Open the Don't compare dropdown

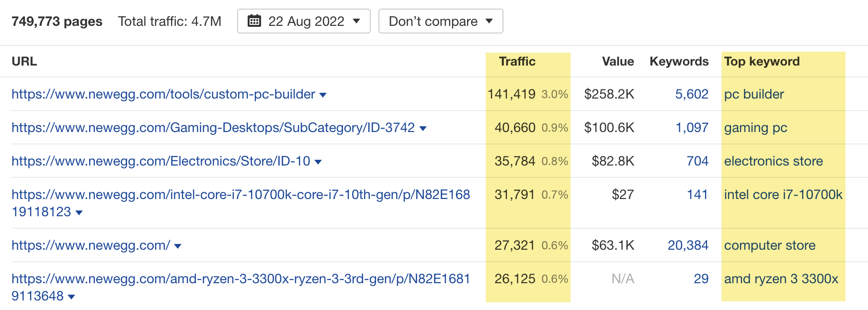440,21
